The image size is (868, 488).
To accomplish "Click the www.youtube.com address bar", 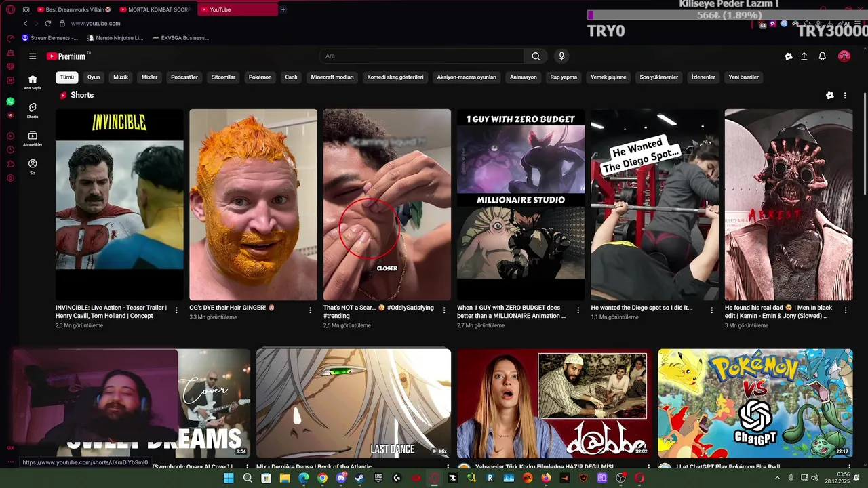I will click(96, 23).
